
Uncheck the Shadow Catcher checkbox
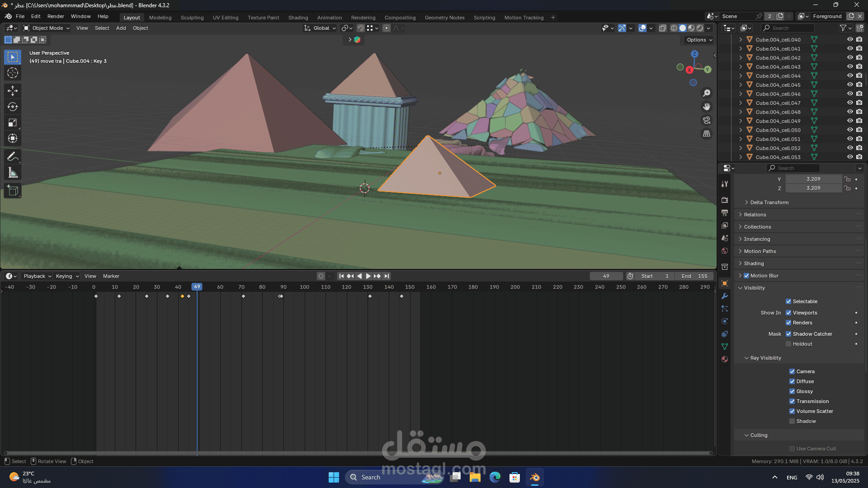coord(788,334)
